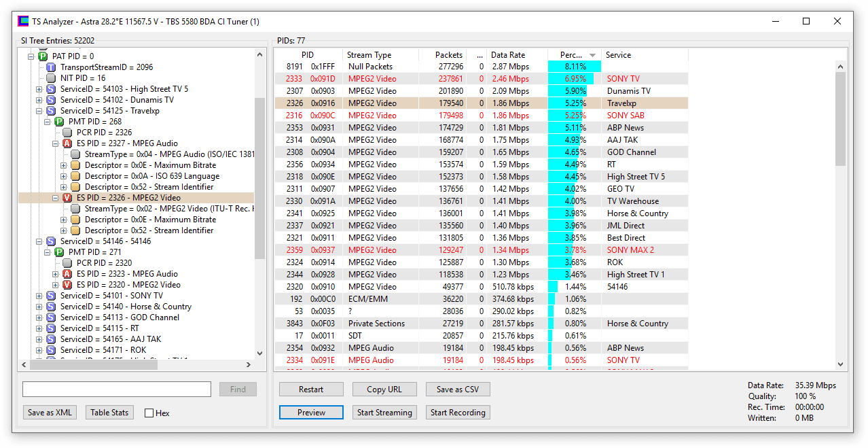Click the Copy URL button

click(x=384, y=390)
